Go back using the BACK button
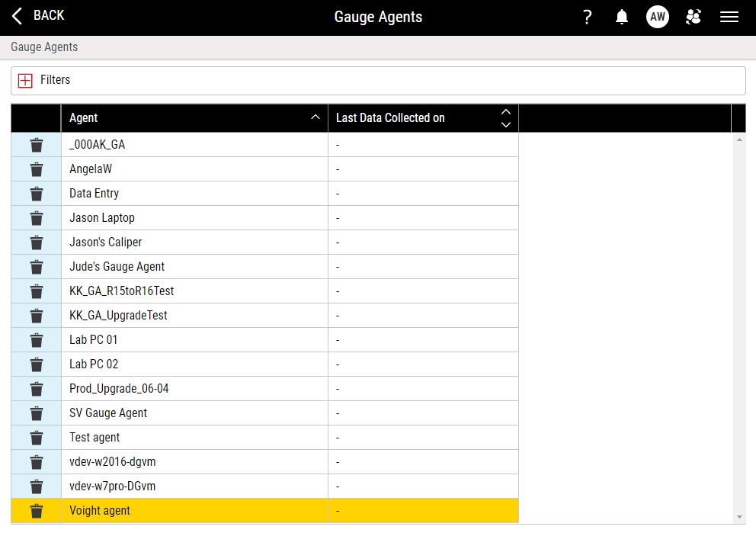This screenshot has width=756, height=533. pos(38,16)
